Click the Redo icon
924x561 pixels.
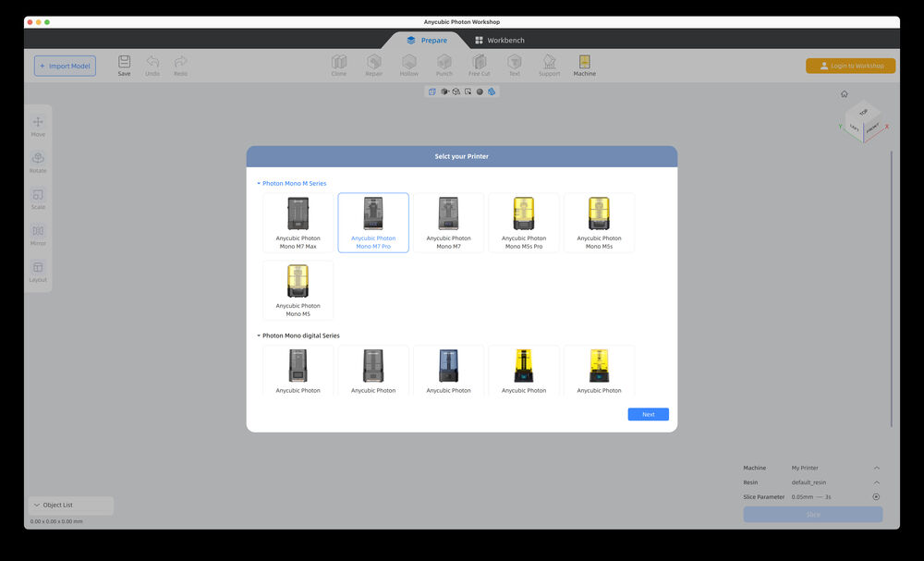coord(181,66)
